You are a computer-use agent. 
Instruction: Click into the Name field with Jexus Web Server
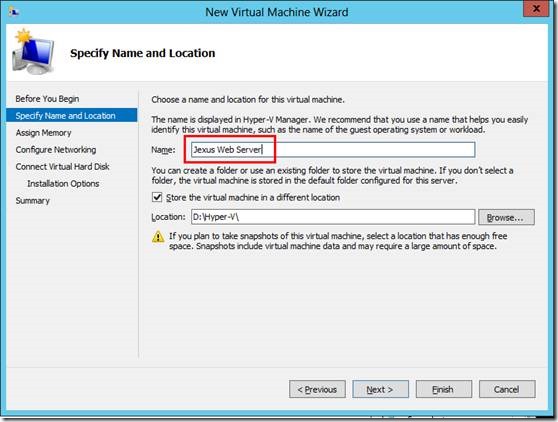[333, 149]
